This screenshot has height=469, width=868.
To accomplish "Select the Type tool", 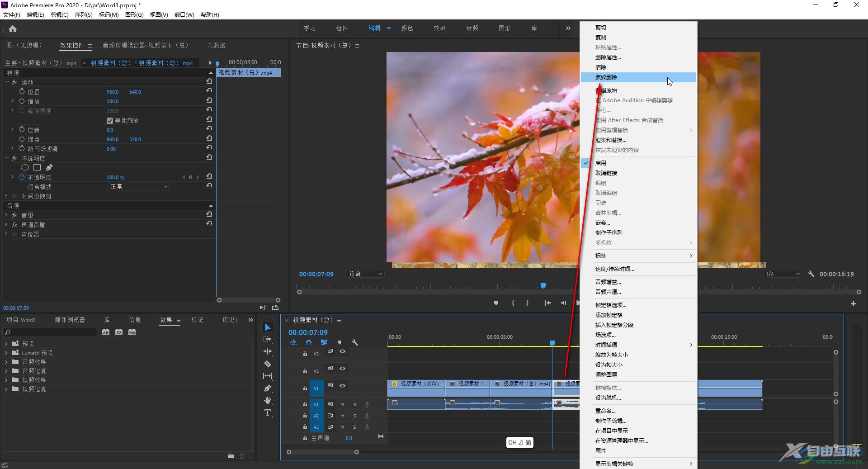I will (x=268, y=412).
